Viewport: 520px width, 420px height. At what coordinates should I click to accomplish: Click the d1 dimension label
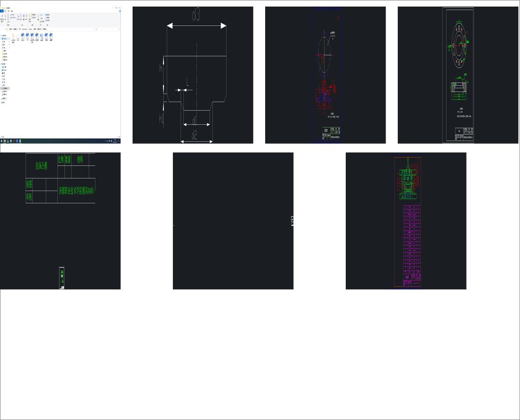click(x=195, y=120)
